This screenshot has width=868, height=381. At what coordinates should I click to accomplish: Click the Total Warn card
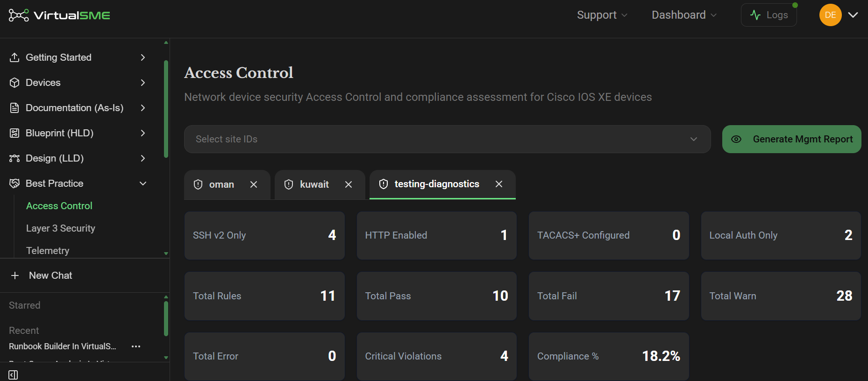[x=781, y=296]
